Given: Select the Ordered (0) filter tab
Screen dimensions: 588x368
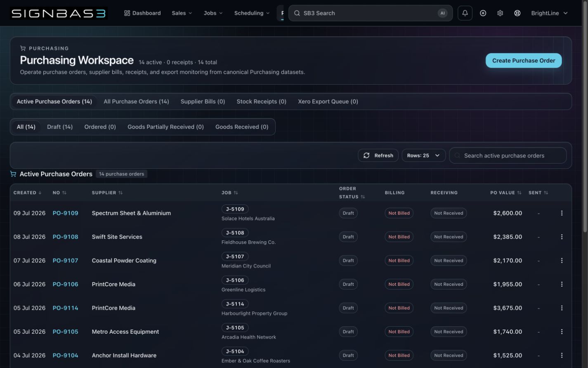Looking at the screenshot, I should coord(100,127).
